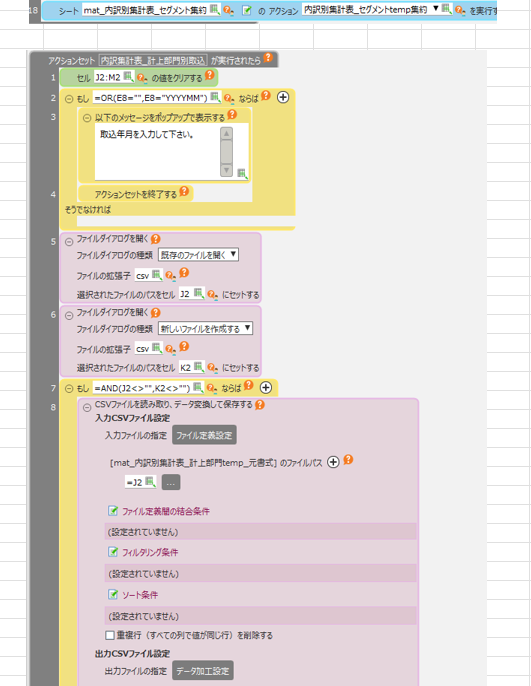
Task: Click cell reference icon beside K2 field
Action: coord(199,367)
